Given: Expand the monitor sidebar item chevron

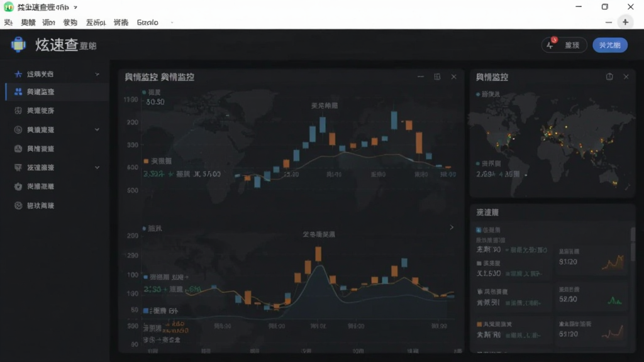Looking at the screenshot, I should click(x=97, y=167).
